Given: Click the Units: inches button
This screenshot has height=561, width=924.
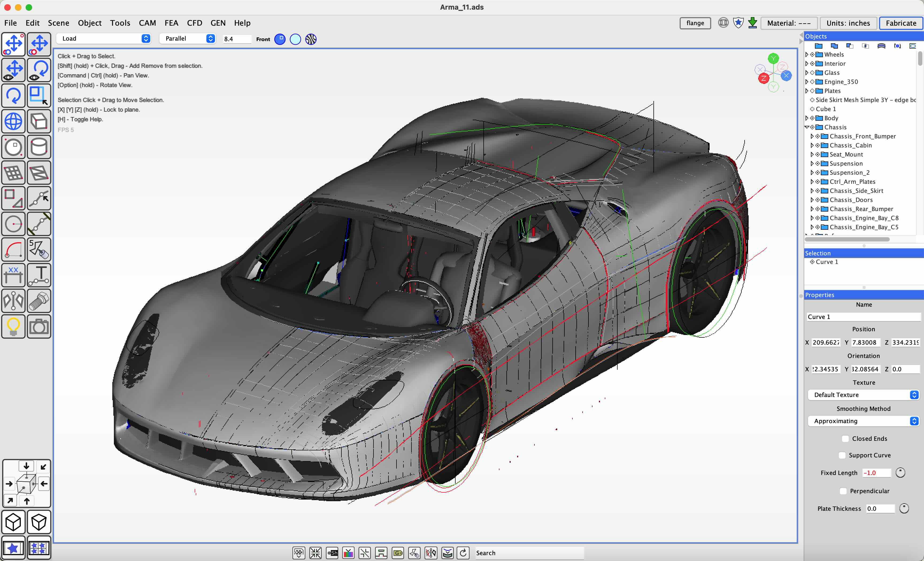Looking at the screenshot, I should pyautogui.click(x=848, y=23).
